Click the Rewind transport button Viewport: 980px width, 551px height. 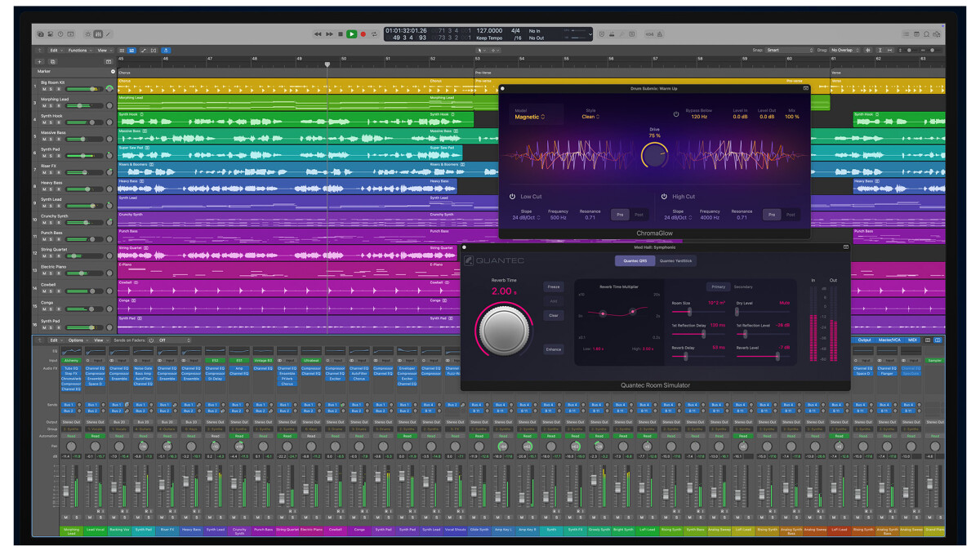318,34
